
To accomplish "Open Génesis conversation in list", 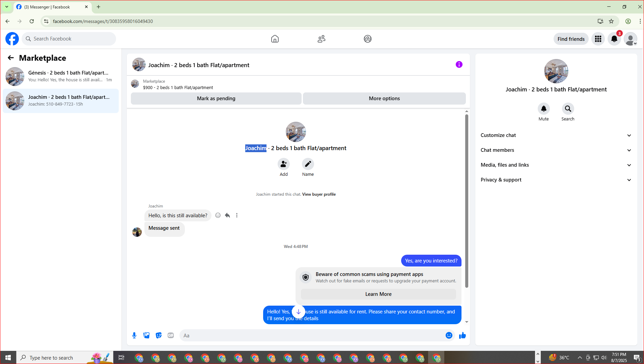I will pos(61,76).
